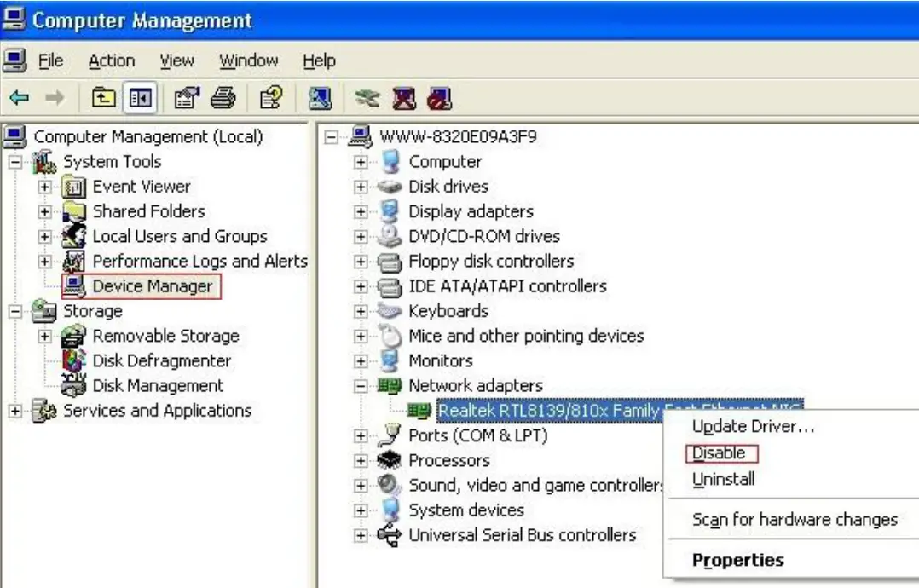Click the Local Users and Groups icon

coord(74,236)
